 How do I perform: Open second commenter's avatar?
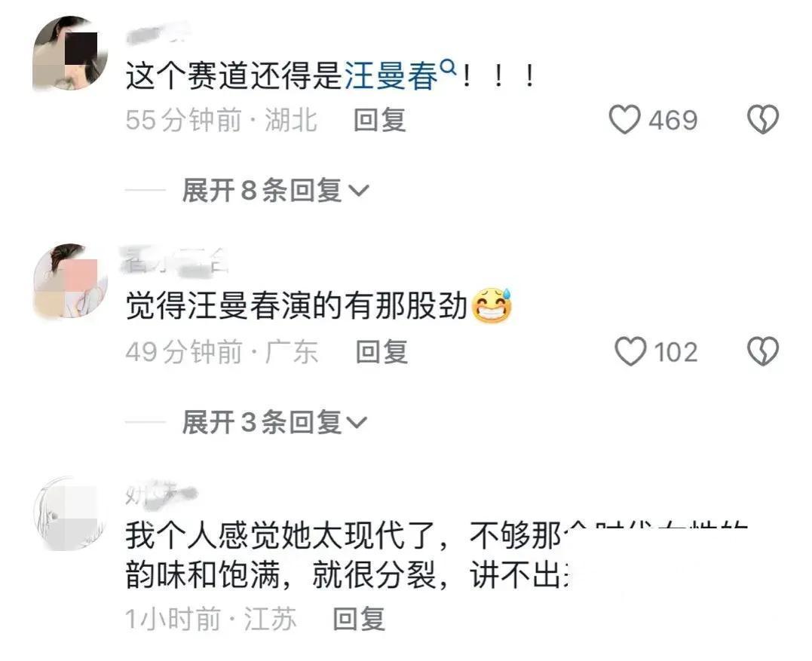point(70,280)
